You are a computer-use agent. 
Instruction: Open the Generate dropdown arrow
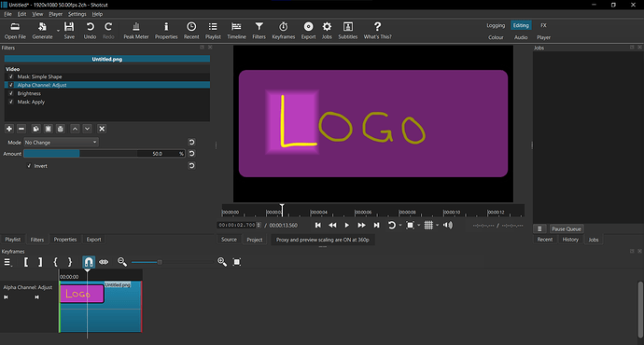coord(58,31)
